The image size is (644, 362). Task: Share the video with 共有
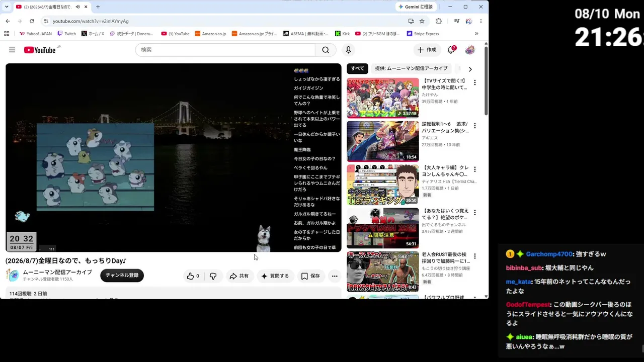[239, 276]
